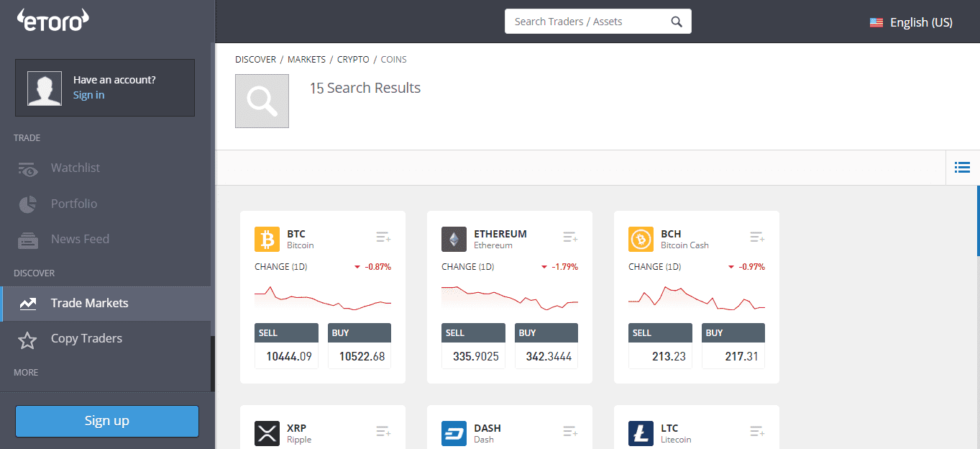Open the Portfolio panel icon
This screenshot has height=449, width=980.
coord(27,204)
